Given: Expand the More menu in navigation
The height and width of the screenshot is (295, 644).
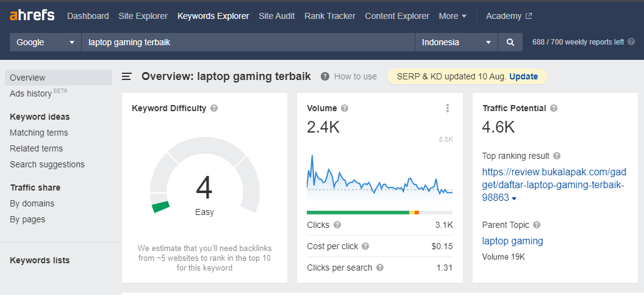Looking at the screenshot, I should click(453, 16).
